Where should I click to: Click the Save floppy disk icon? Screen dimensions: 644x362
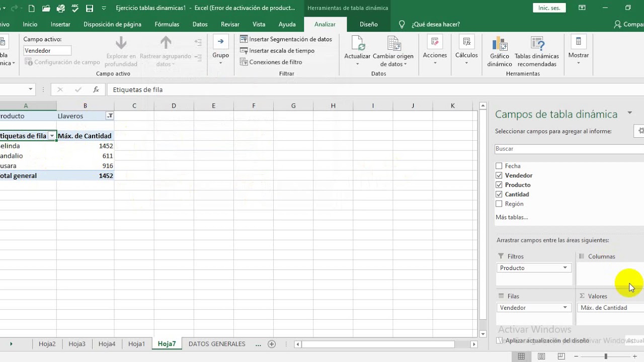tap(90, 8)
